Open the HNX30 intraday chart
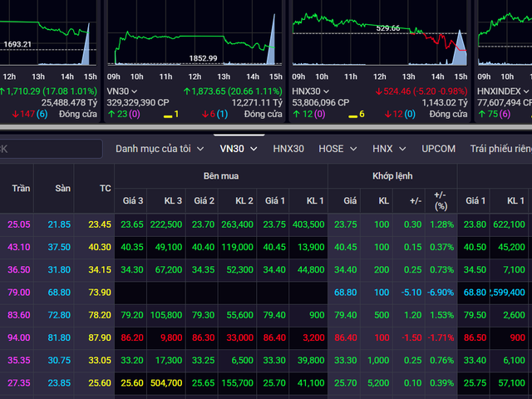This screenshot has width=532, height=399. (380, 37)
